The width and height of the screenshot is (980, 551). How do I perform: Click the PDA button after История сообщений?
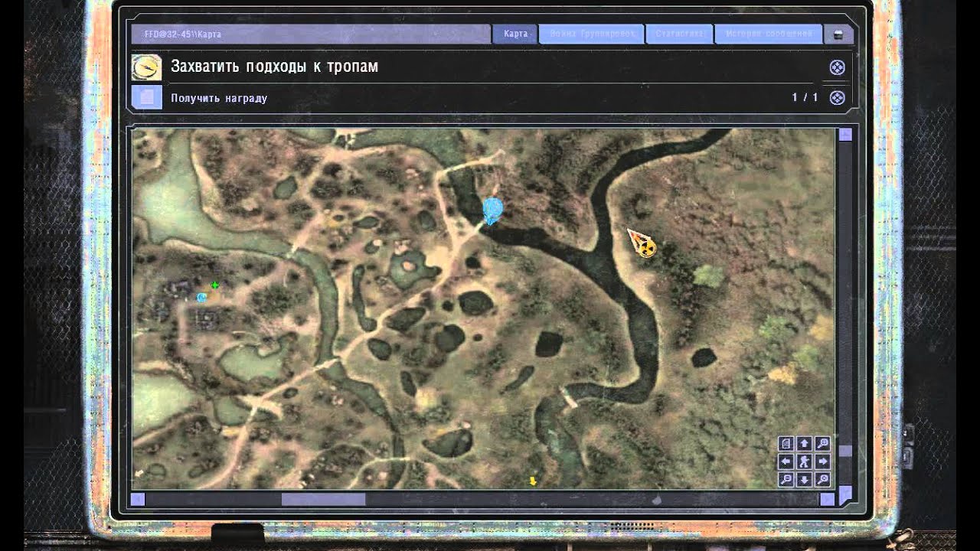click(838, 34)
